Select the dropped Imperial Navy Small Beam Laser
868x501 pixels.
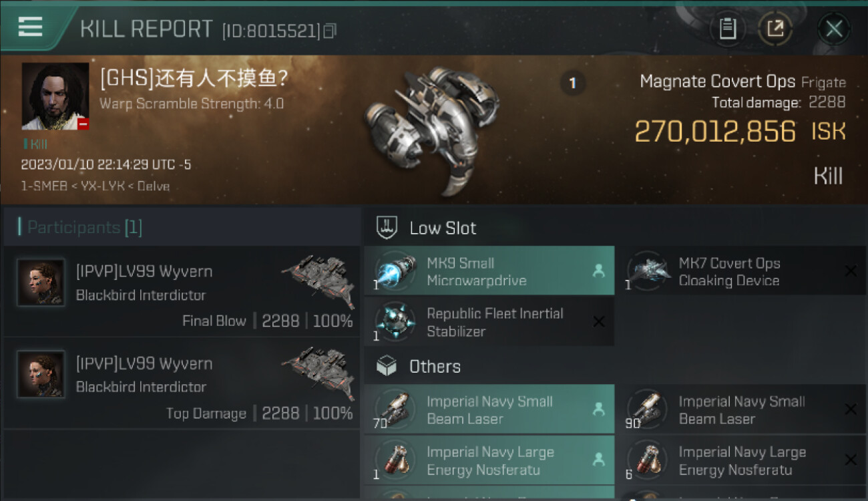489,409
